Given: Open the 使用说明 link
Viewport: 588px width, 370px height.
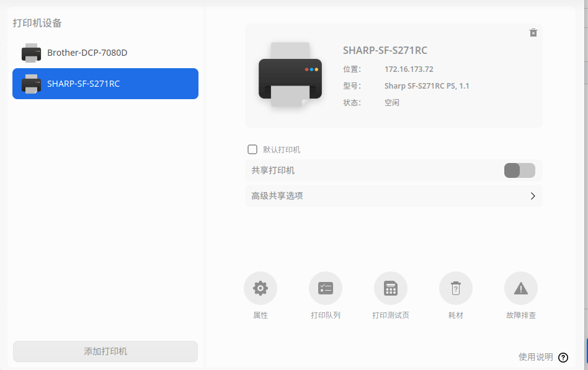Looking at the screenshot, I should click(x=535, y=357).
